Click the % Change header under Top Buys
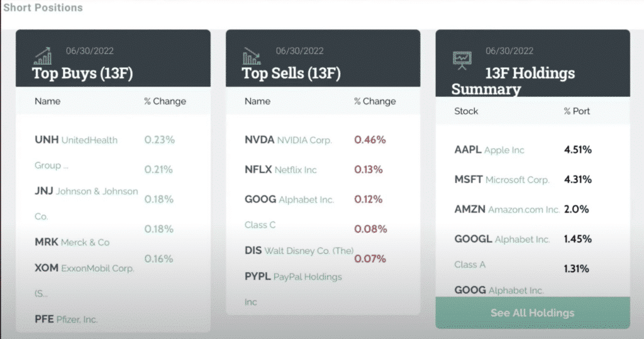The width and height of the screenshot is (644, 339). 165,101
